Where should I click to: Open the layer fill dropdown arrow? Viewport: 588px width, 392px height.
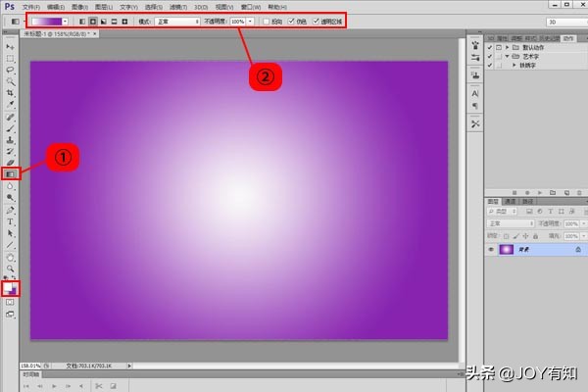point(583,236)
